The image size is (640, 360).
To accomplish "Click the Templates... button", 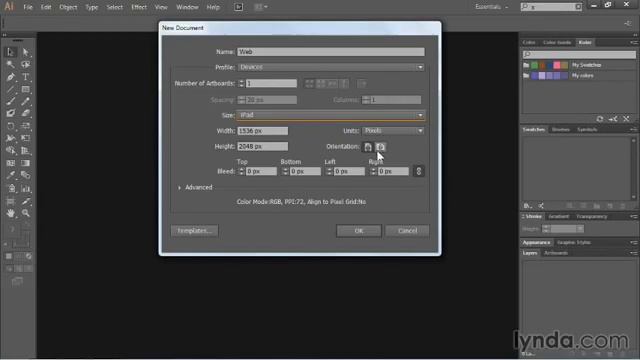I will 195,231.
